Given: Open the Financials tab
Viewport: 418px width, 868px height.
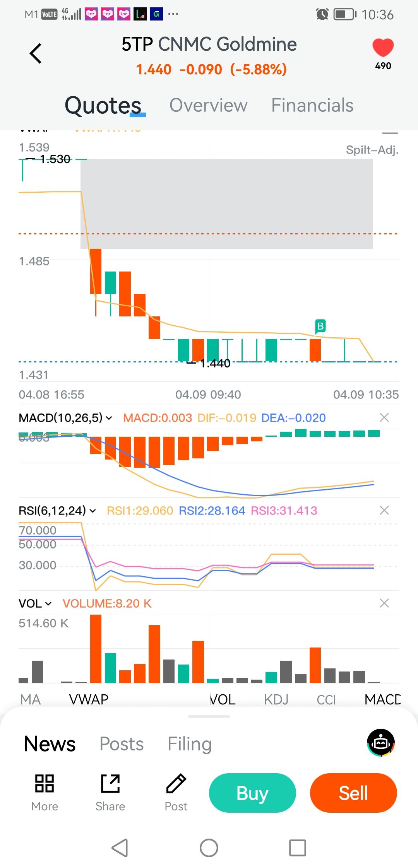Looking at the screenshot, I should coord(312,105).
